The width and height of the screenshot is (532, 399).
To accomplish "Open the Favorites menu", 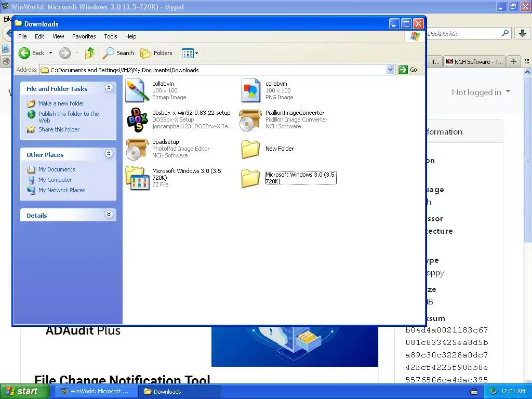I will tap(84, 36).
